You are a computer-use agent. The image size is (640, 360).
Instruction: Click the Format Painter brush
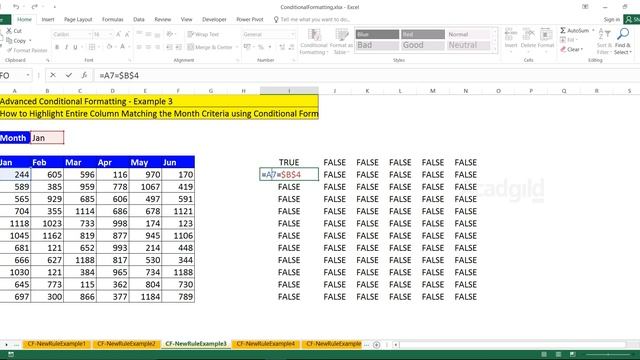click(9, 50)
